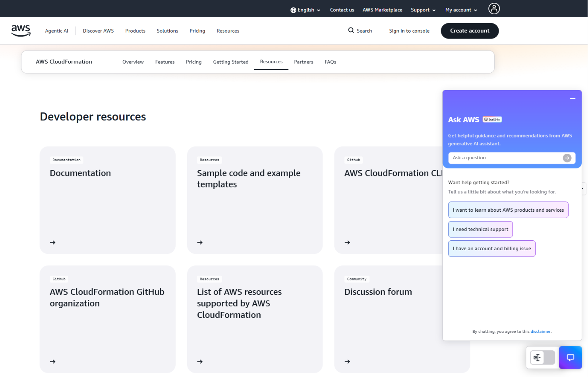This screenshot has width=588, height=392.
Task: Click arrow on GitHub organization card
Action: (x=53, y=361)
